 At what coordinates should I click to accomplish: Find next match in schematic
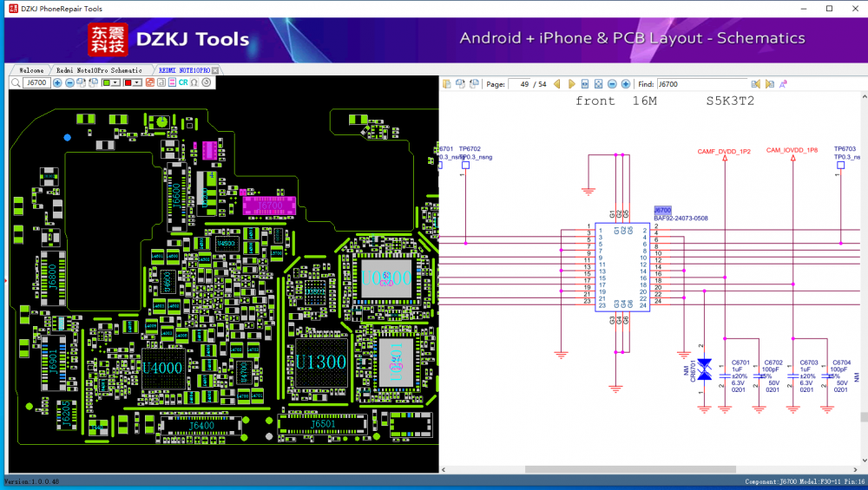pos(769,84)
